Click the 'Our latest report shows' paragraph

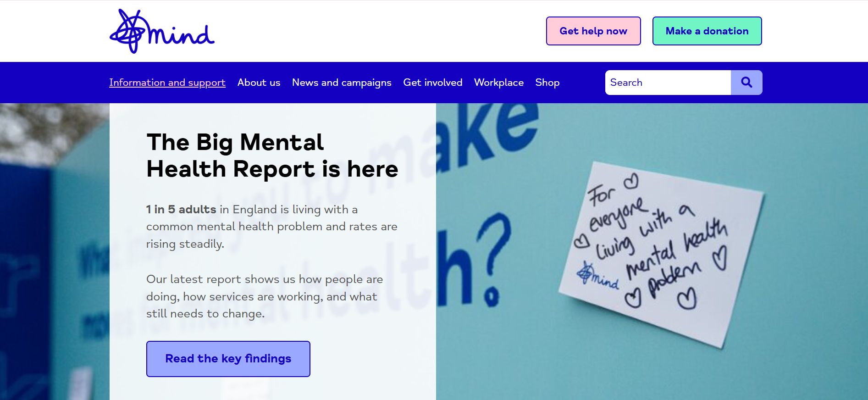click(265, 296)
